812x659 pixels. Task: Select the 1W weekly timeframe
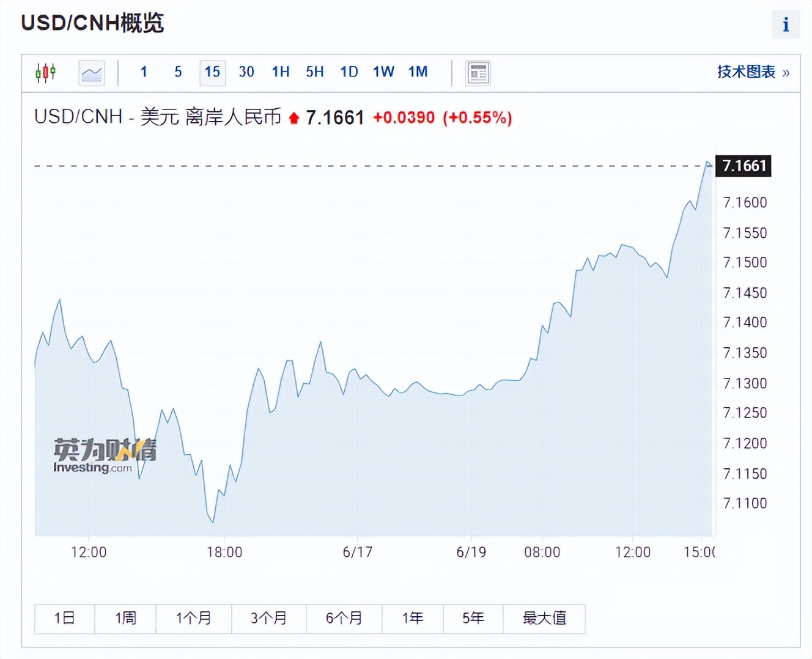(x=383, y=72)
